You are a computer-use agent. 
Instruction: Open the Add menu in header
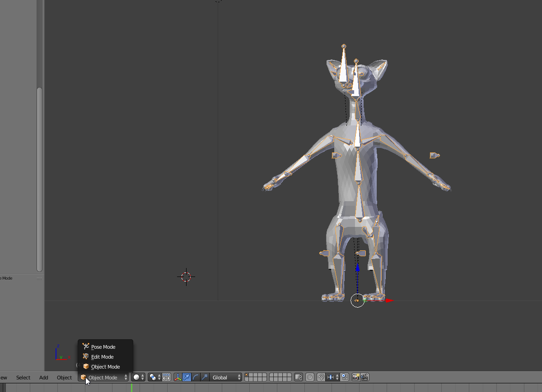[x=43, y=378]
